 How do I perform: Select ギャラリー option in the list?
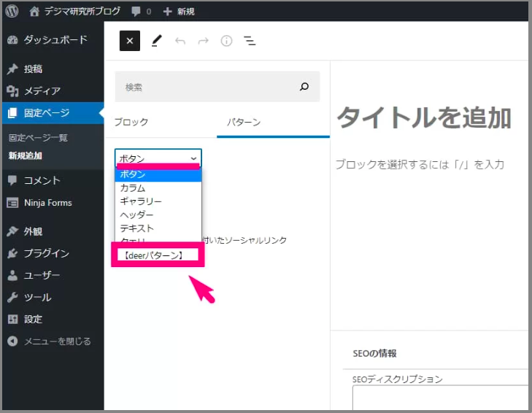(158, 201)
